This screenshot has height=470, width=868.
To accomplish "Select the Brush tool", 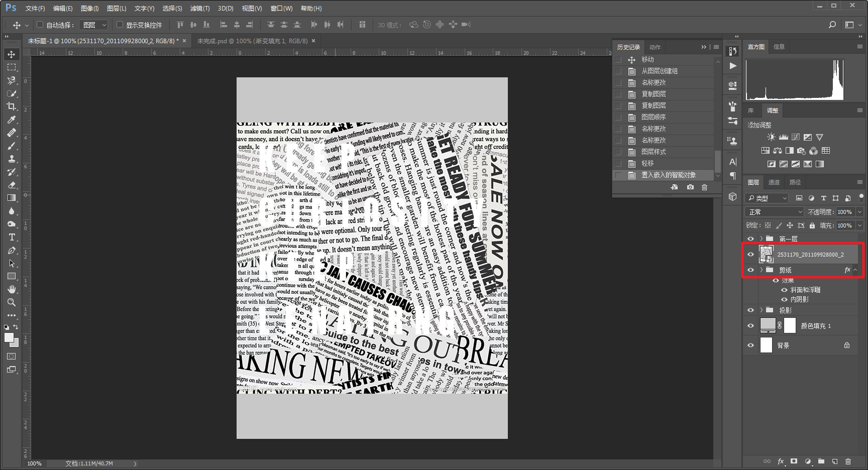I will [x=12, y=146].
